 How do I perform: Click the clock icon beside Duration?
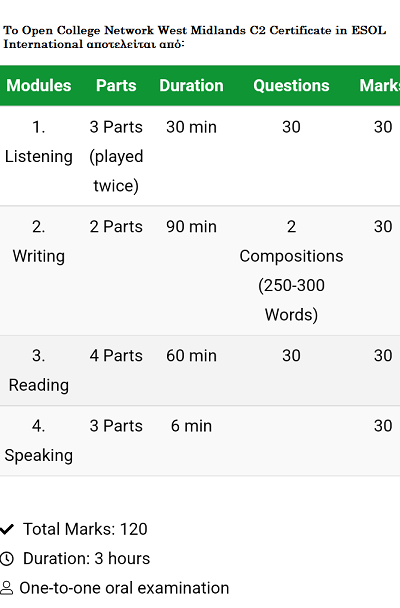point(7,559)
